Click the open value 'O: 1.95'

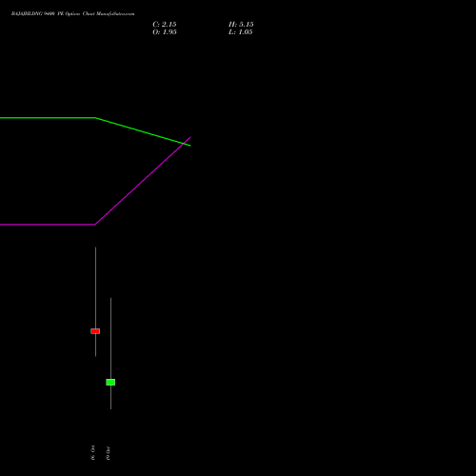coord(165,32)
